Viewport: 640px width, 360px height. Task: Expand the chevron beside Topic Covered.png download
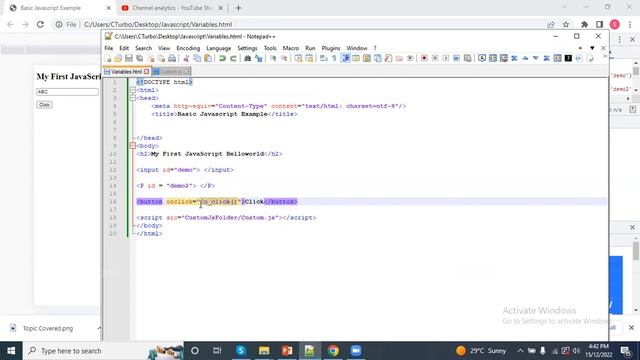click(99, 328)
